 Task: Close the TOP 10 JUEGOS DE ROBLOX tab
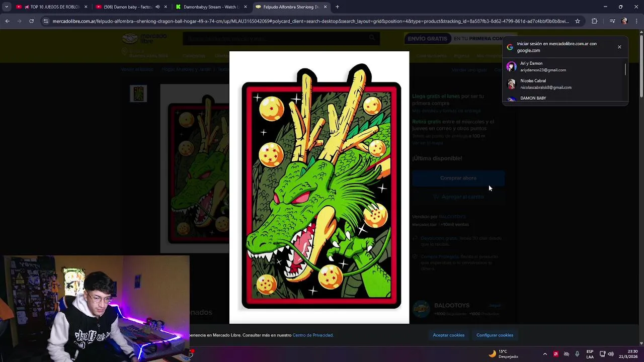pos(86,7)
